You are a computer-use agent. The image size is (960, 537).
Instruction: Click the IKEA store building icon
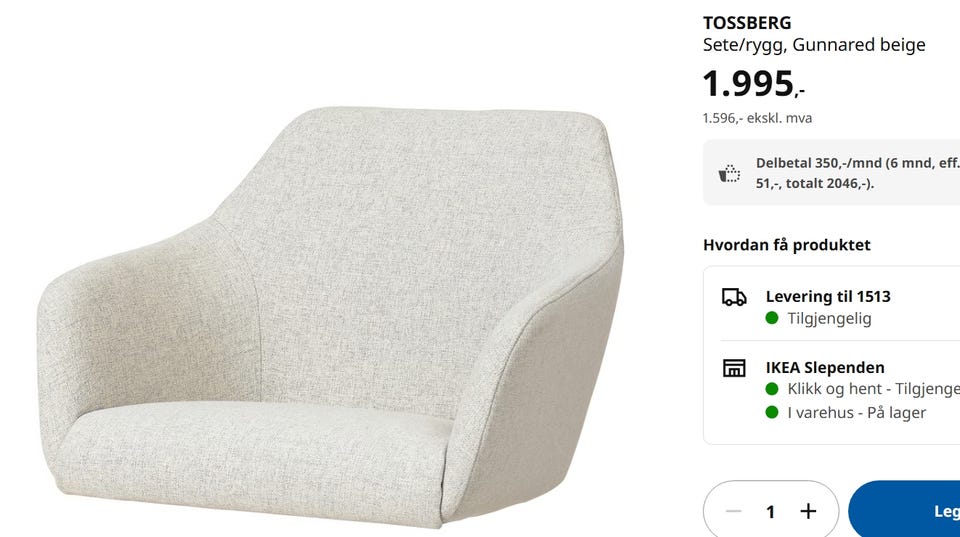click(734, 368)
